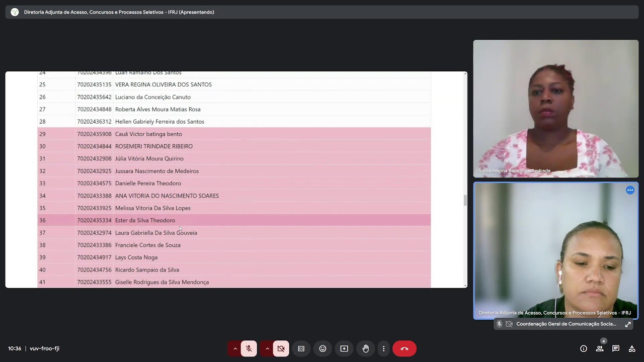
Task: Click the name Júlia Vitória Moura Quirino
Action: pyautogui.click(x=149, y=159)
